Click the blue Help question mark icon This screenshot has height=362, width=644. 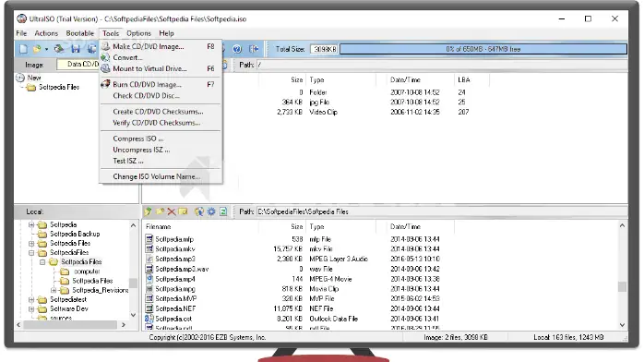point(237,49)
